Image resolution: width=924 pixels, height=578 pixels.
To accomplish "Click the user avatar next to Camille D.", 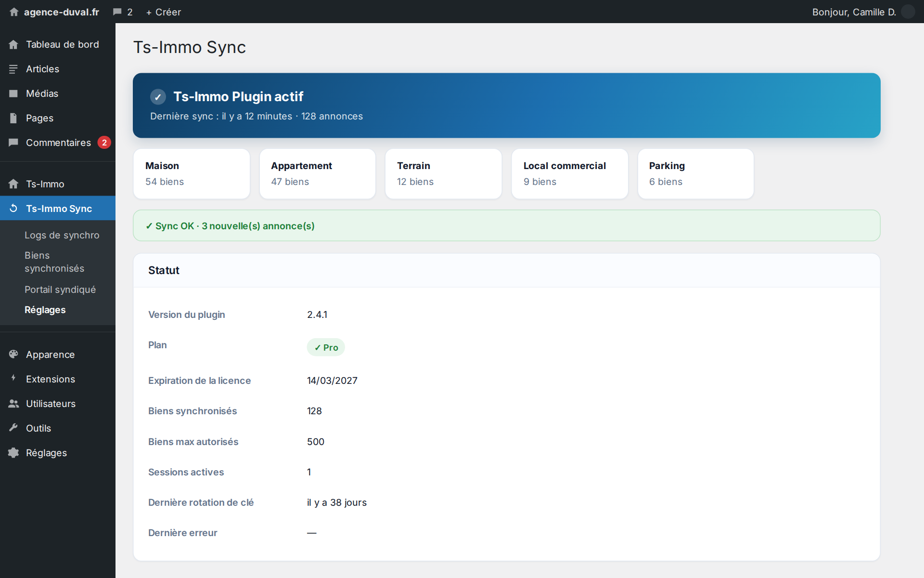I will tap(908, 12).
